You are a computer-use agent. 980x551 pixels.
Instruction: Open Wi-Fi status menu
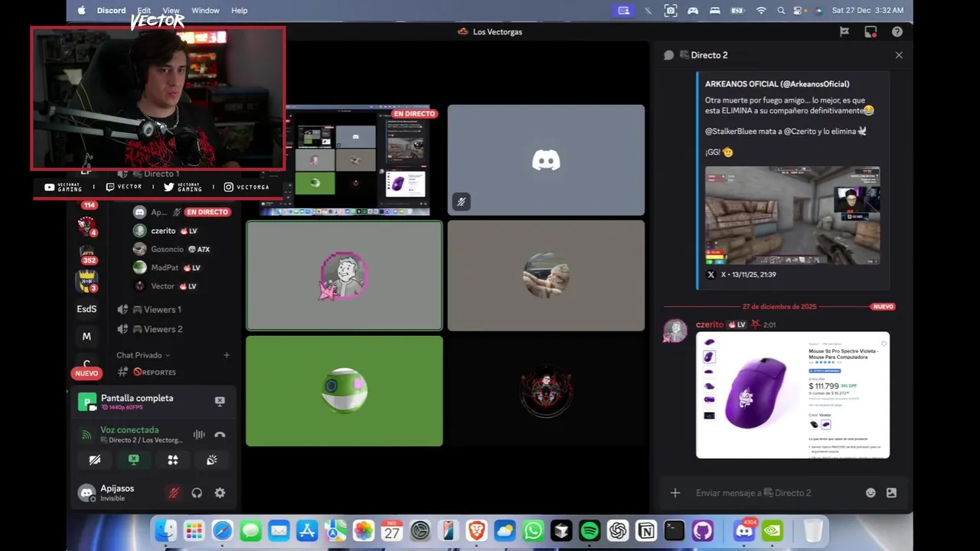pyautogui.click(x=761, y=11)
